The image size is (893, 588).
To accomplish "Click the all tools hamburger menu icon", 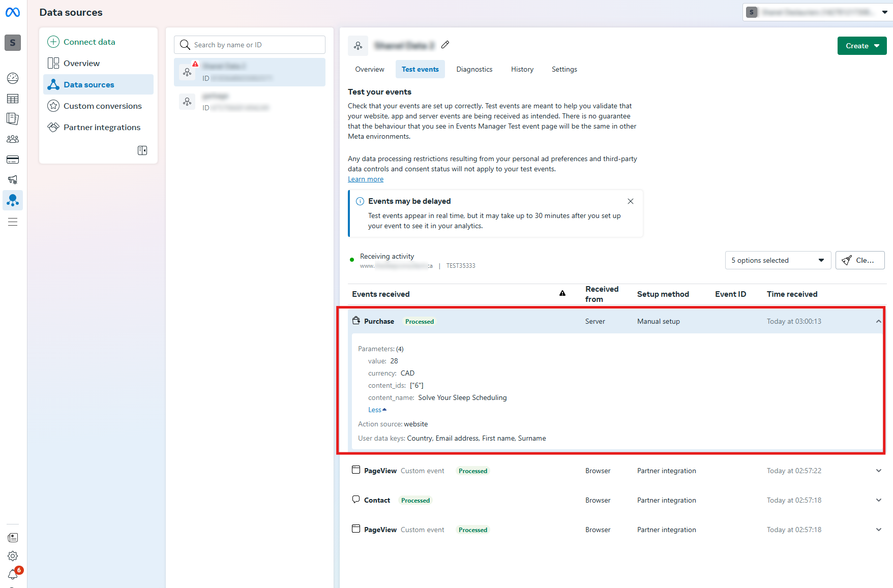I will click(13, 222).
